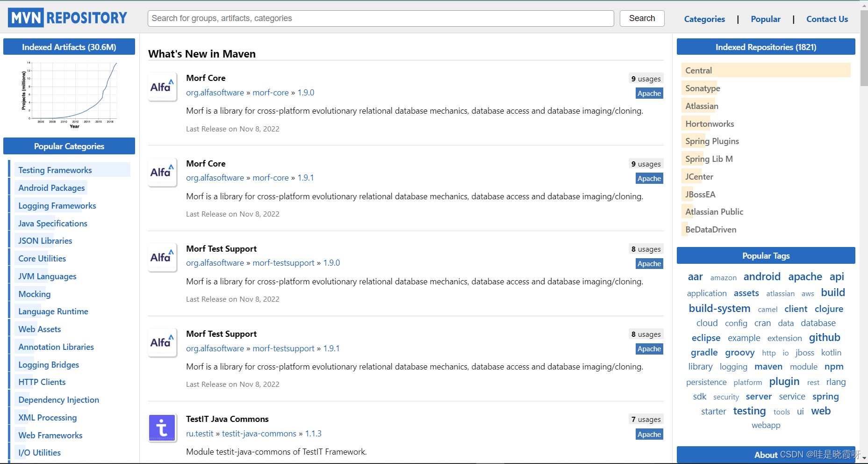Open the ru.testit group link
Screen dimensions: 868x464
(200, 434)
